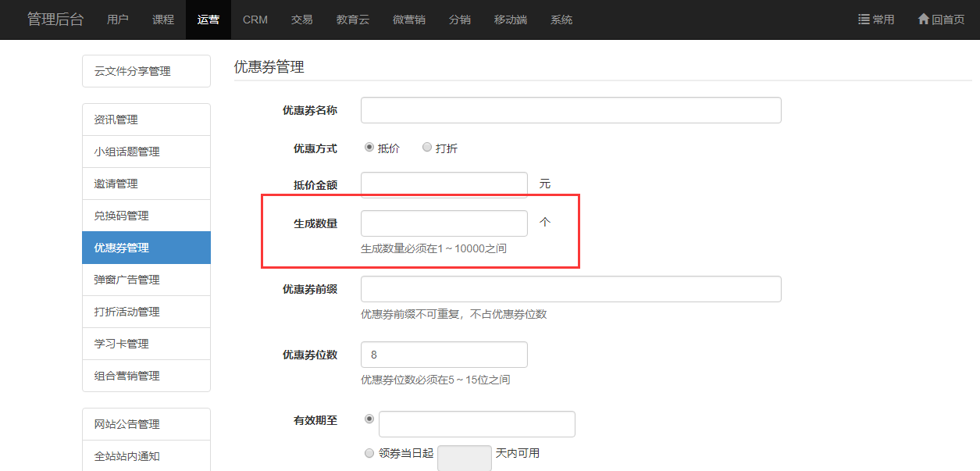Go to 教育云 in the top bar

coord(353,20)
